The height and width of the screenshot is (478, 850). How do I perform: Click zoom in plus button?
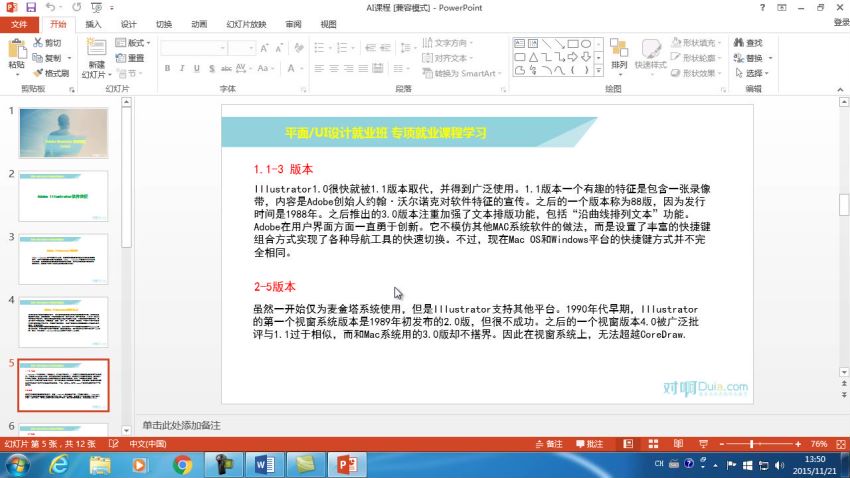click(798, 444)
